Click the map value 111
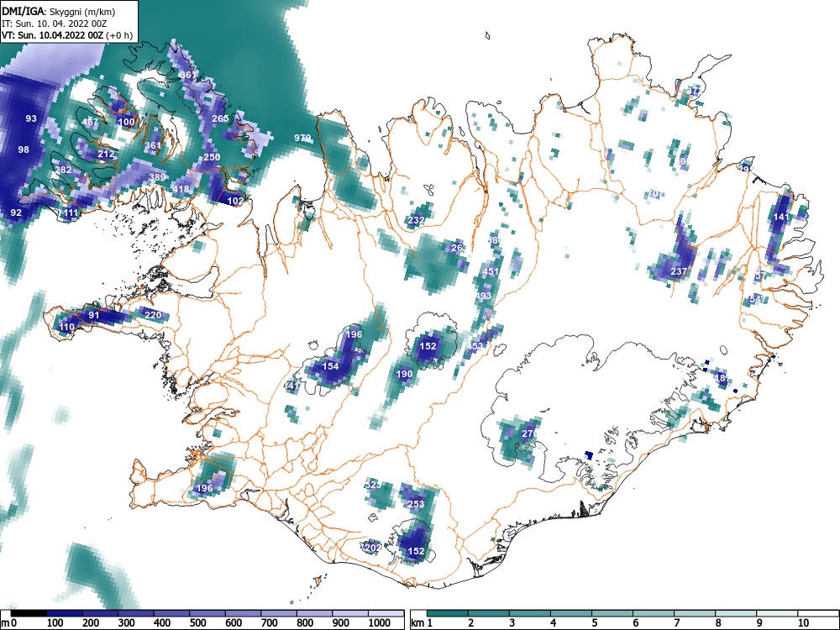The width and height of the screenshot is (840, 630). [x=71, y=213]
